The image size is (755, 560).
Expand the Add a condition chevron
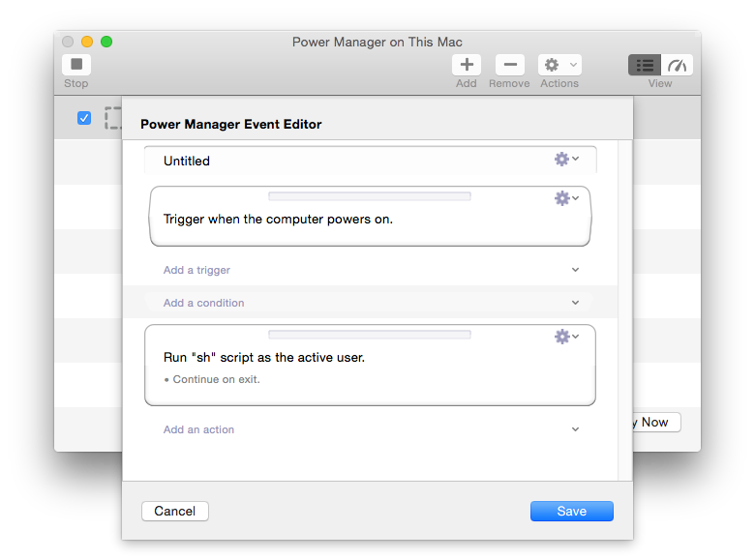pyautogui.click(x=575, y=303)
